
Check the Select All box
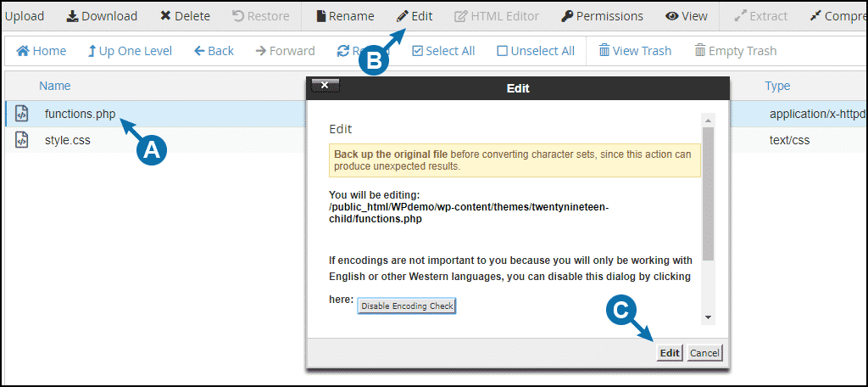tap(417, 51)
